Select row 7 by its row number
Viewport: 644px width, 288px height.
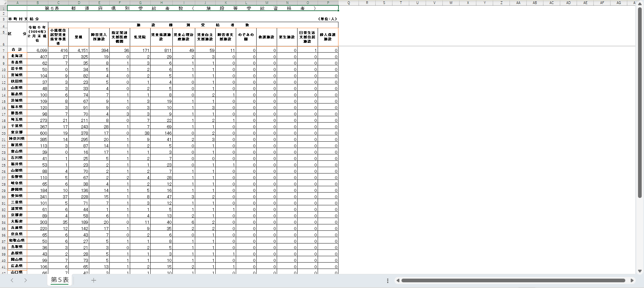point(3,51)
